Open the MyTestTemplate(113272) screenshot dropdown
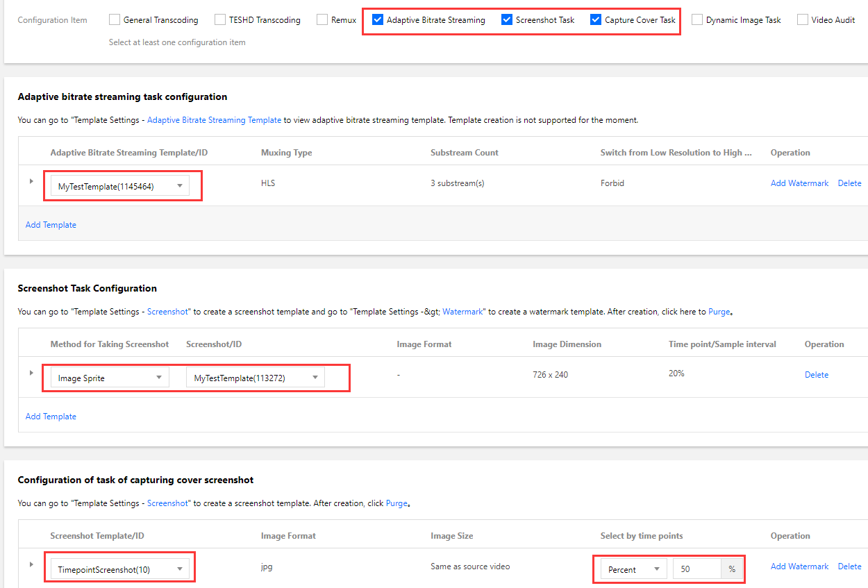This screenshot has height=588, width=868. click(x=256, y=378)
